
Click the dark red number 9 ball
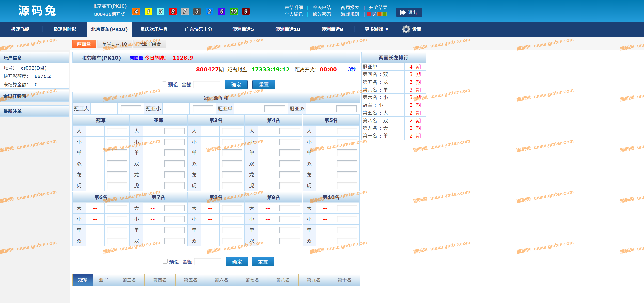[246, 11]
